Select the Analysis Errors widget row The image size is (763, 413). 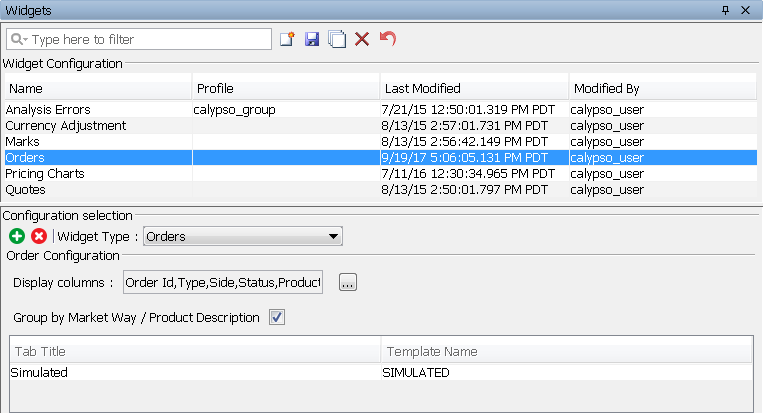pos(381,109)
